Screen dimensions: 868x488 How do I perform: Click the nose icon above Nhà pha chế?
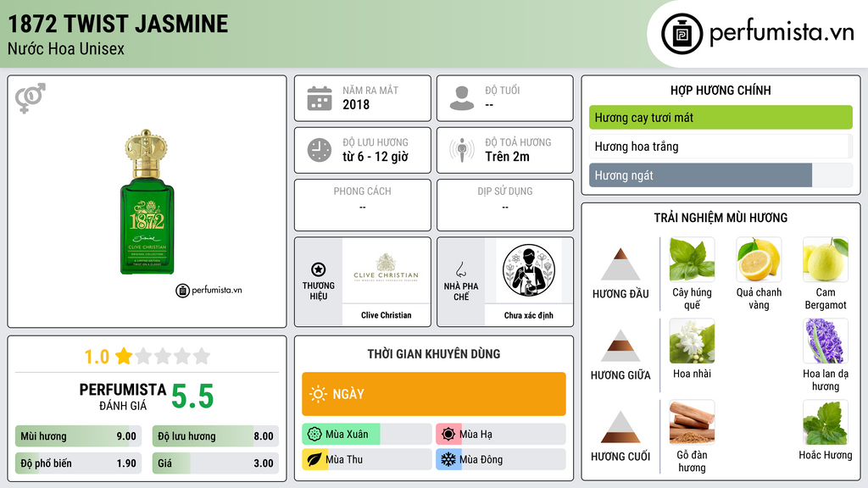(x=460, y=269)
